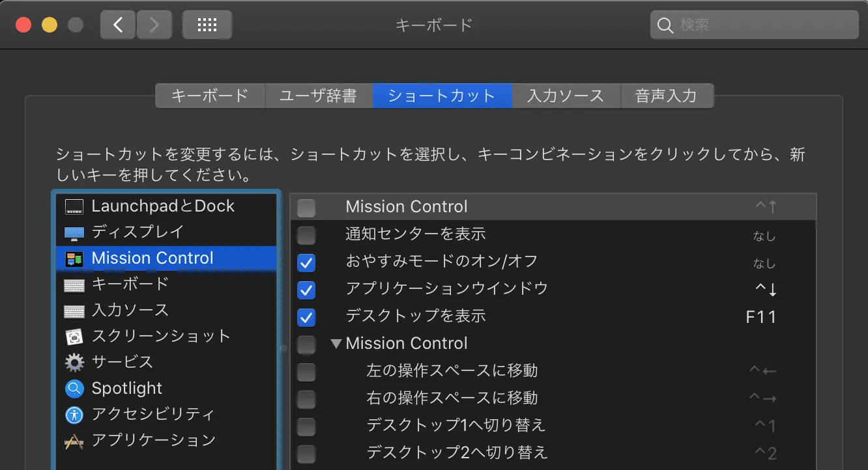Focus the 検索 search field
Image resolution: width=868 pixels, height=470 pixels.
click(762, 25)
